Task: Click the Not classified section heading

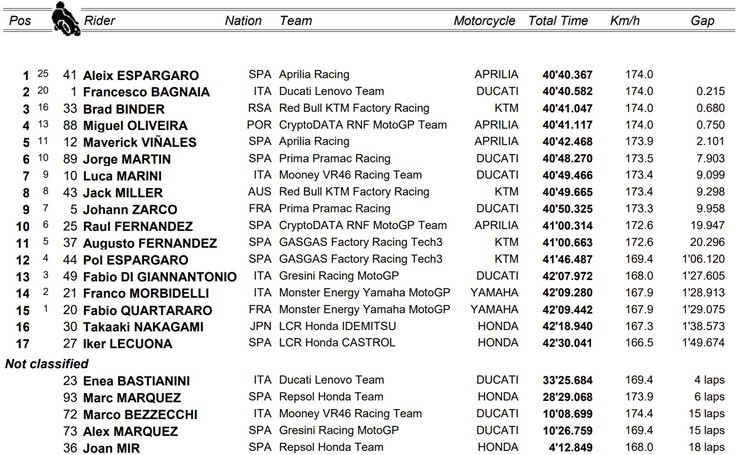Action: pos(45,360)
